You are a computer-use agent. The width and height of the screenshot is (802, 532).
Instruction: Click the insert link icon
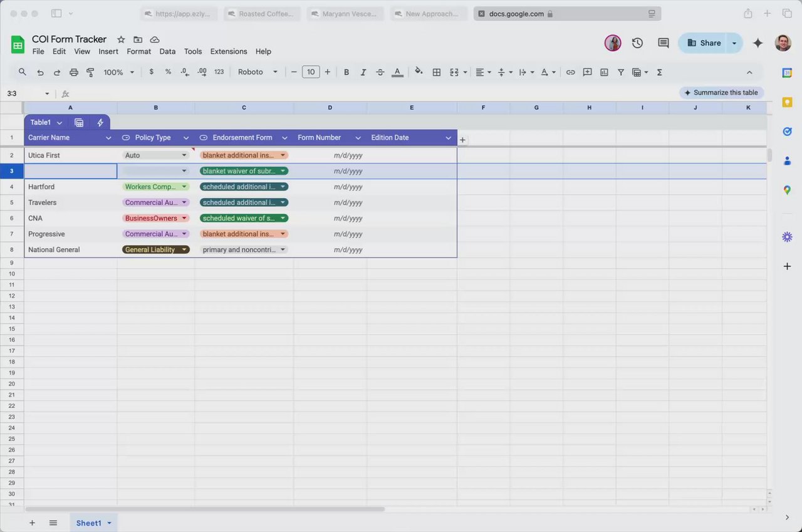[x=570, y=72]
